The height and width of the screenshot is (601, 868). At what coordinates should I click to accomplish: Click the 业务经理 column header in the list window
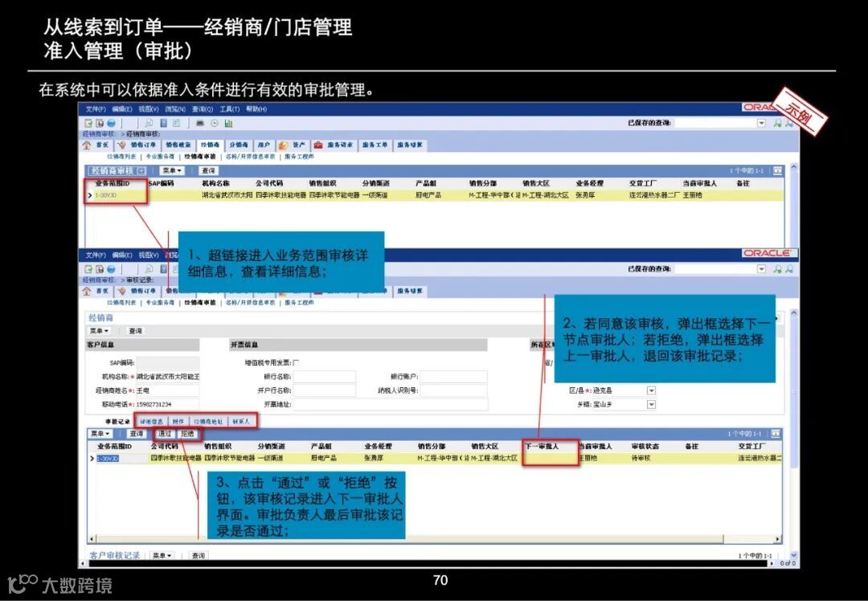pyautogui.click(x=590, y=183)
